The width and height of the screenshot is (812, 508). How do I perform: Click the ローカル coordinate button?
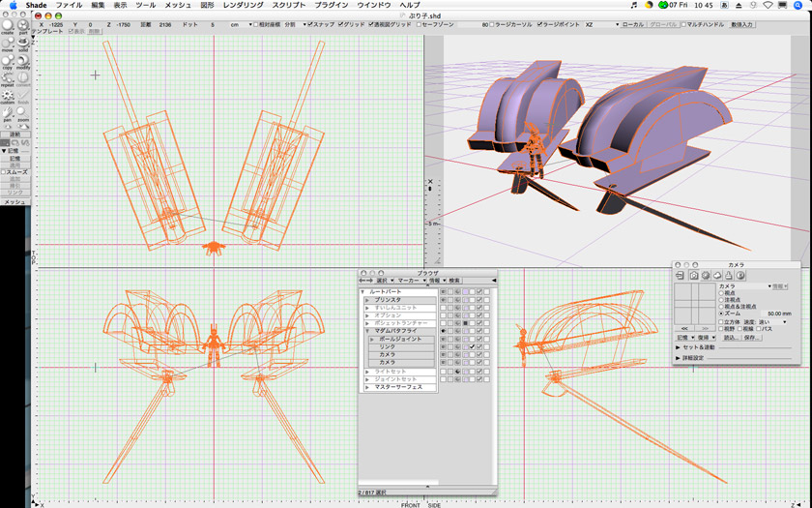tap(632, 24)
